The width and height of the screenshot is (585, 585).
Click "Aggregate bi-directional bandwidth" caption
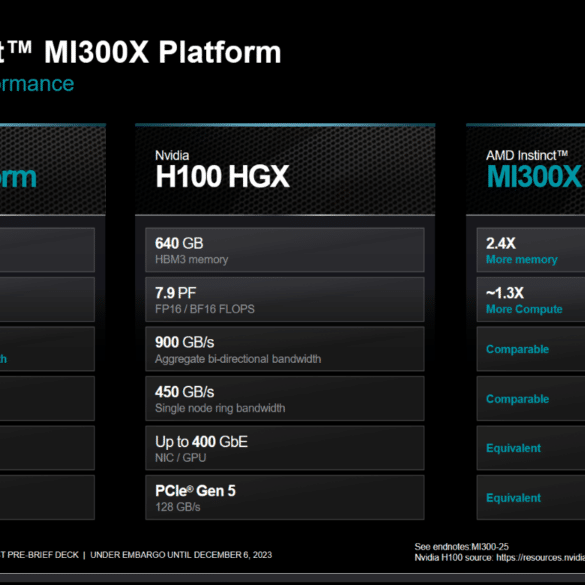[x=238, y=359]
